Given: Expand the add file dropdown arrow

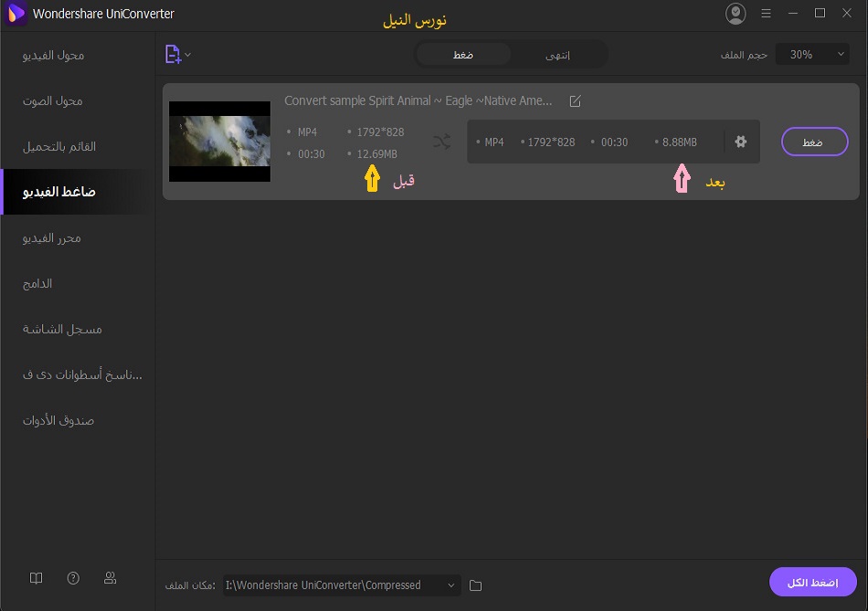Looking at the screenshot, I should pos(188,55).
